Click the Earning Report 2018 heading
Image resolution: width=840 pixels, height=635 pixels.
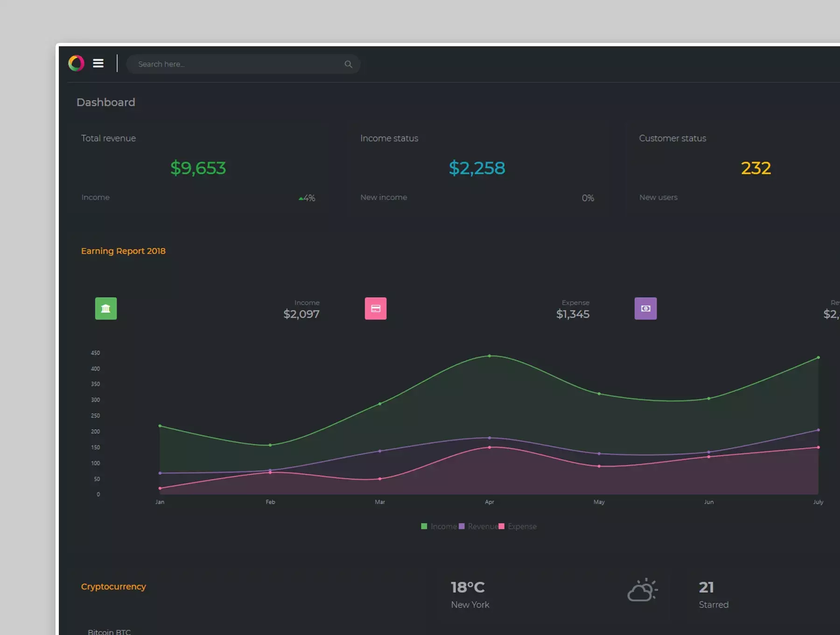[123, 251]
